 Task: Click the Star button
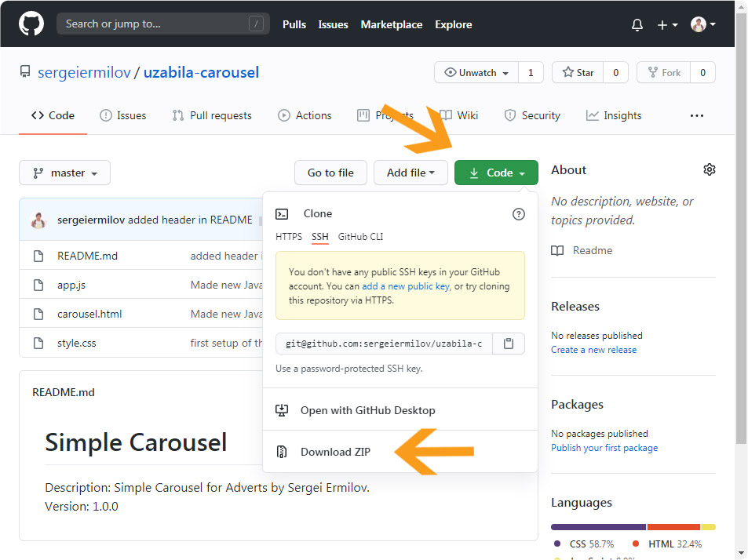[578, 72]
